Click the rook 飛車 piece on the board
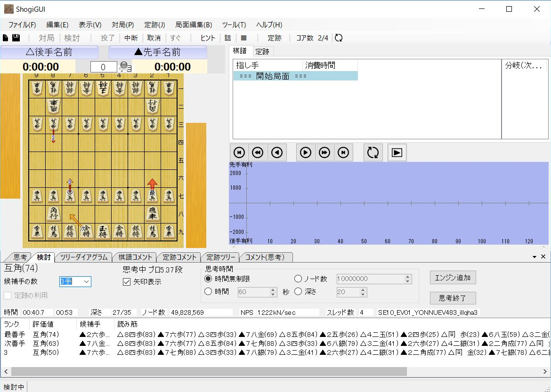Screen dimensions: 551x392 (x=153, y=214)
